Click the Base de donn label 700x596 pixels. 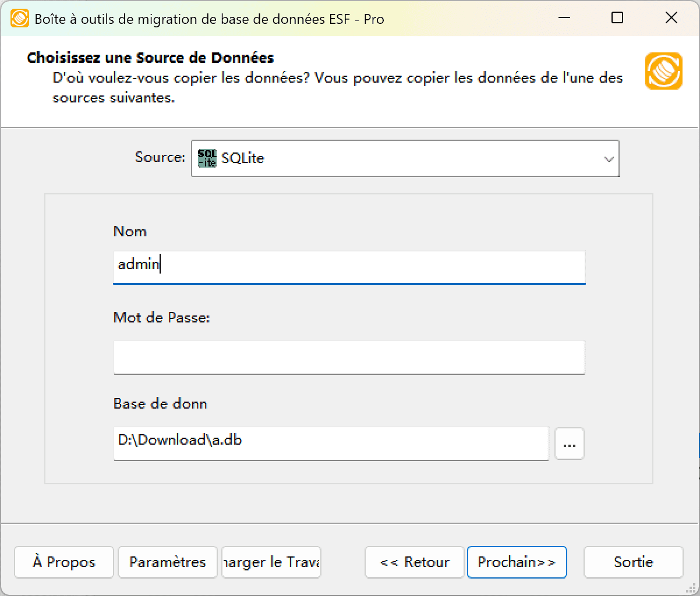[x=160, y=403]
